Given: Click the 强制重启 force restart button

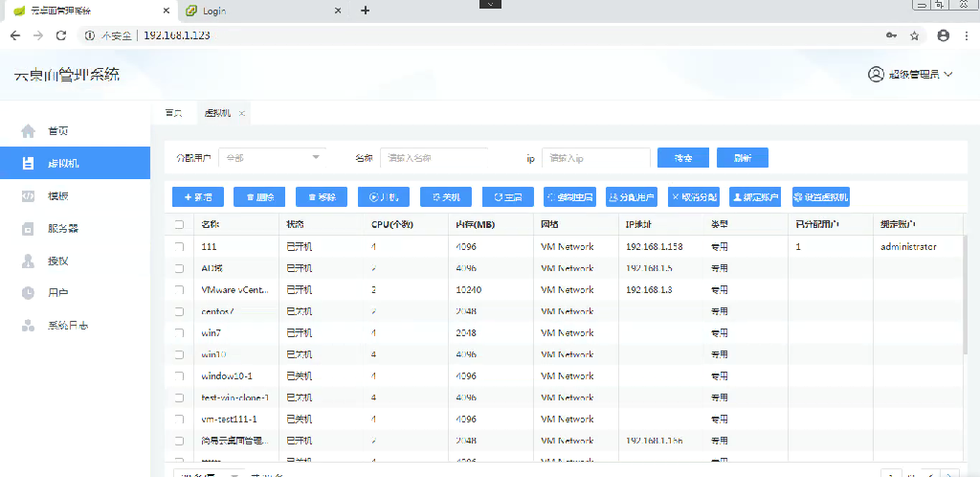Looking at the screenshot, I should (x=570, y=197).
